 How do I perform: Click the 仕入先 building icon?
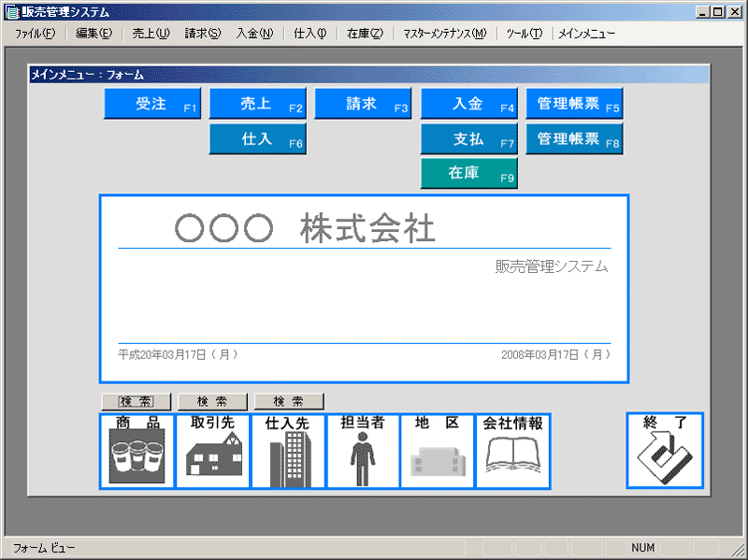(x=288, y=451)
